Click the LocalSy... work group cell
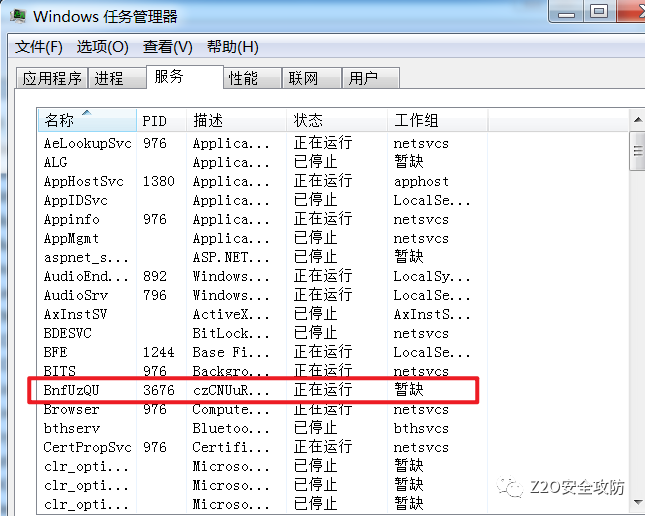Viewport: 645px width, 516px height. tap(432, 277)
